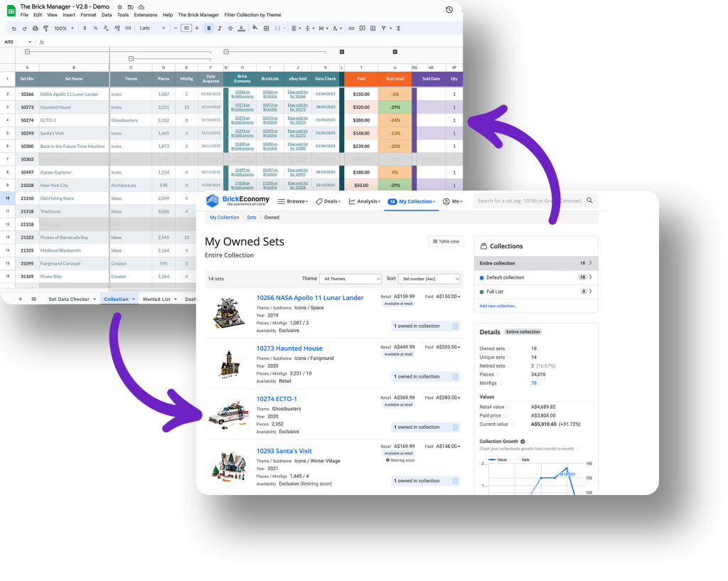728x581 pixels.
Task: Apply currency format with the dollar icon
Action: point(85,28)
